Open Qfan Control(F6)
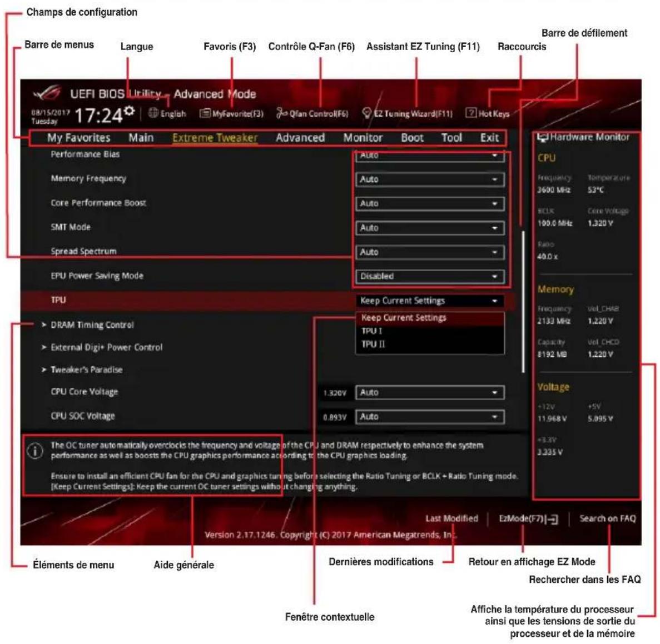 point(312,113)
